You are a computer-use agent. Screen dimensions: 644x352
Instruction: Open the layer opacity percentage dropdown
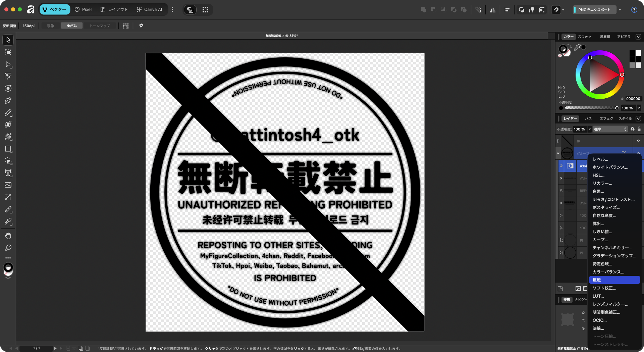coord(590,129)
